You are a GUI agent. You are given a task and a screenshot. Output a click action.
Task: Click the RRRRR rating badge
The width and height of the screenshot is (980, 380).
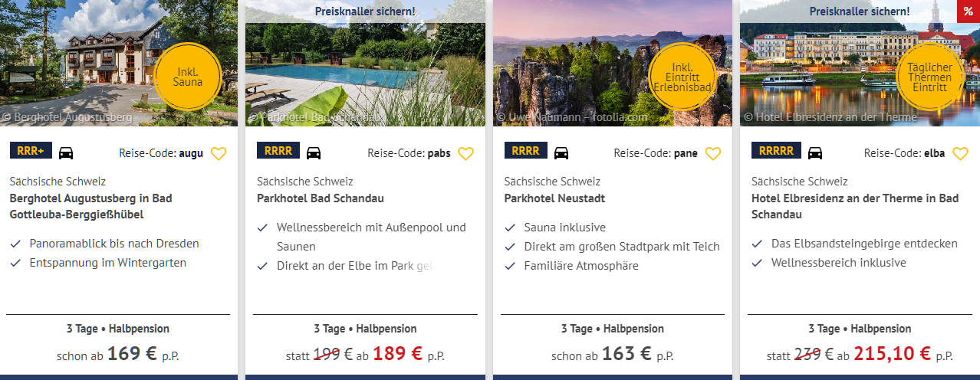pos(776,151)
